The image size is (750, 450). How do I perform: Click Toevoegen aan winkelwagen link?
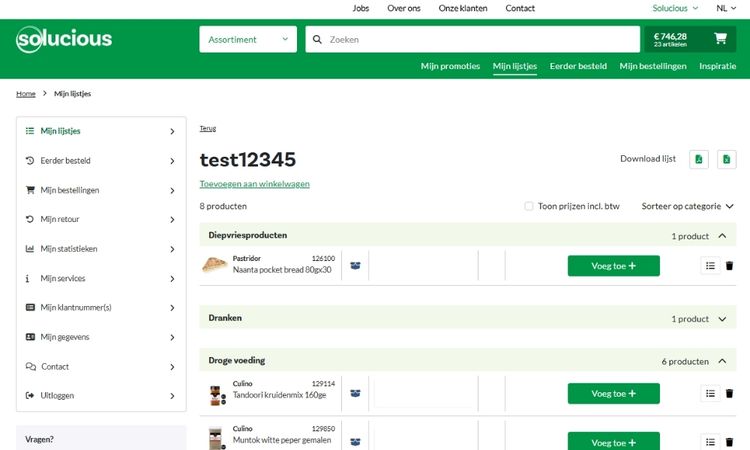tap(254, 184)
